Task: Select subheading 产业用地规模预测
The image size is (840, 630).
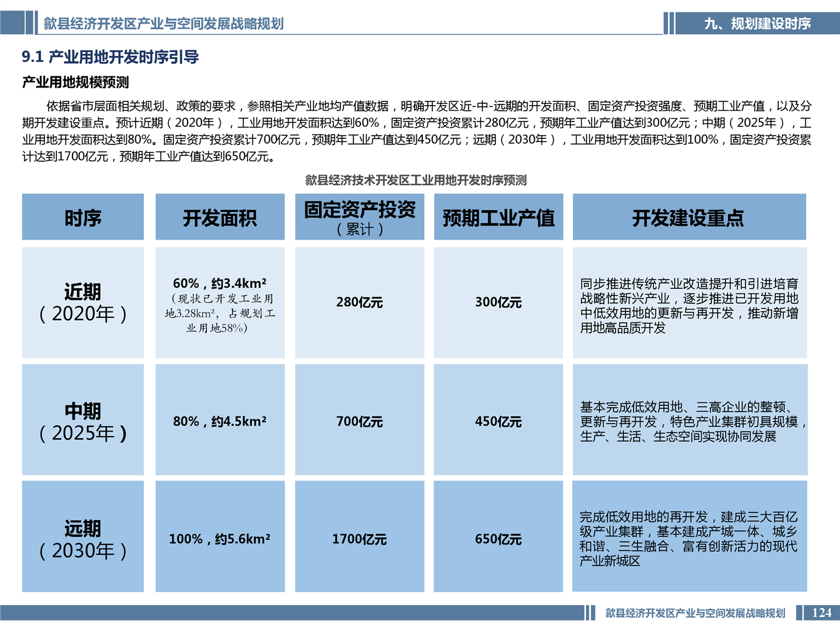Action: pos(76,83)
